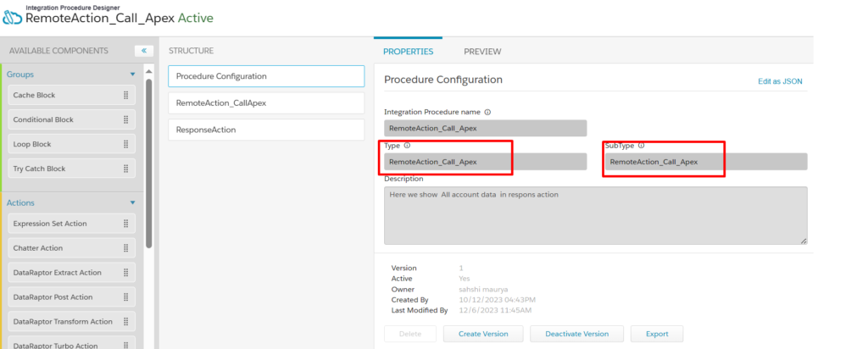Select the DataRaptor Extract Action component
868x349 pixels.
[71, 272]
